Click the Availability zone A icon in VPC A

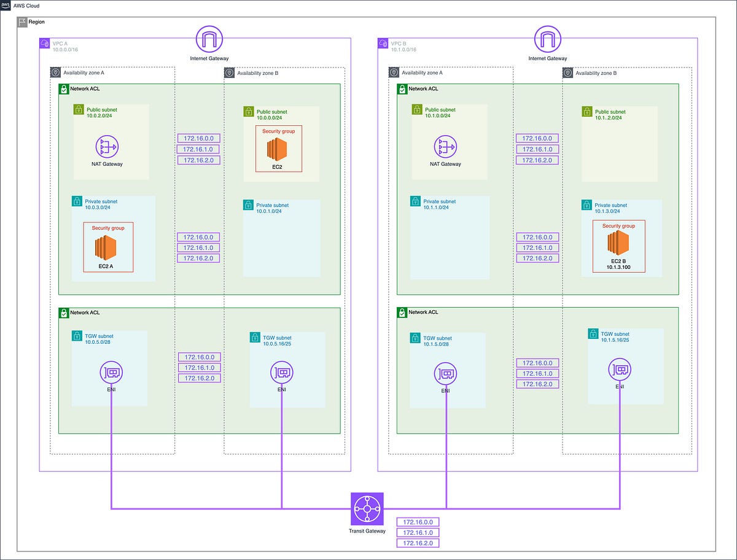tap(54, 72)
